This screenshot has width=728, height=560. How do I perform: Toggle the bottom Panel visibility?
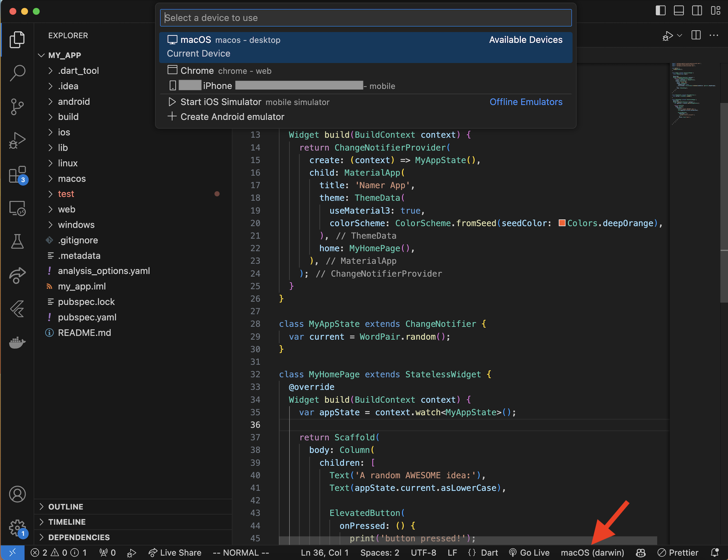(679, 10)
